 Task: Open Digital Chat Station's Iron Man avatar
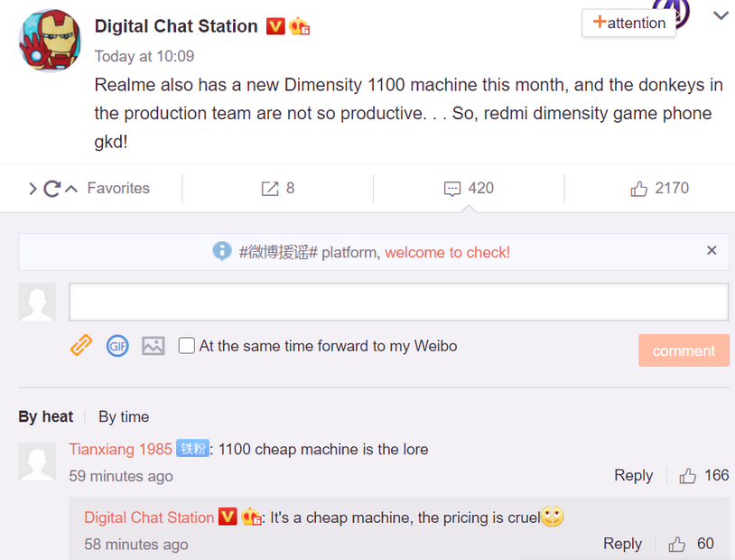[50, 42]
